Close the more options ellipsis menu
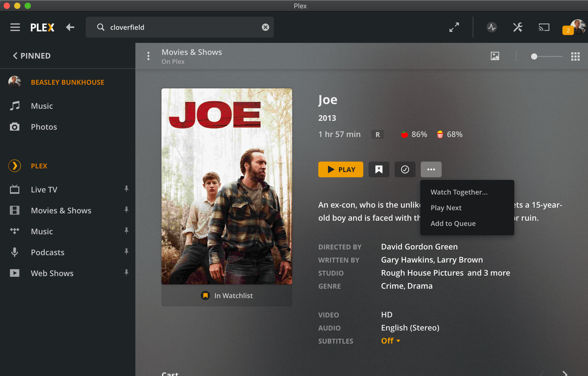This screenshot has width=588, height=376. [x=431, y=169]
